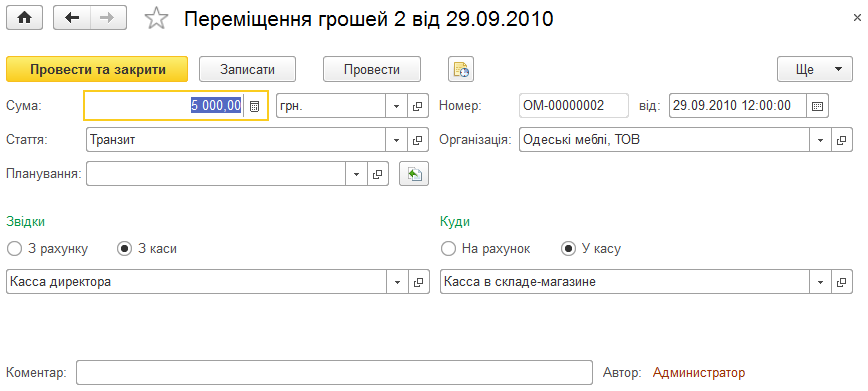This screenshot has height=391, width=868.
Task: Expand the Організація dropdown list
Action: point(820,140)
